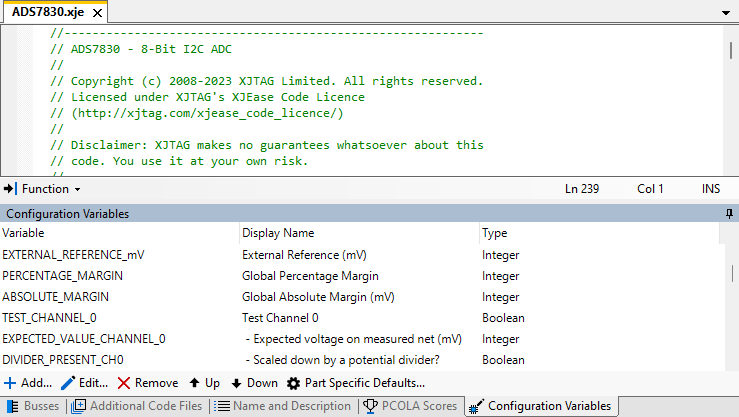Click the Add variable plus icon
739x417 pixels.
coord(10,383)
